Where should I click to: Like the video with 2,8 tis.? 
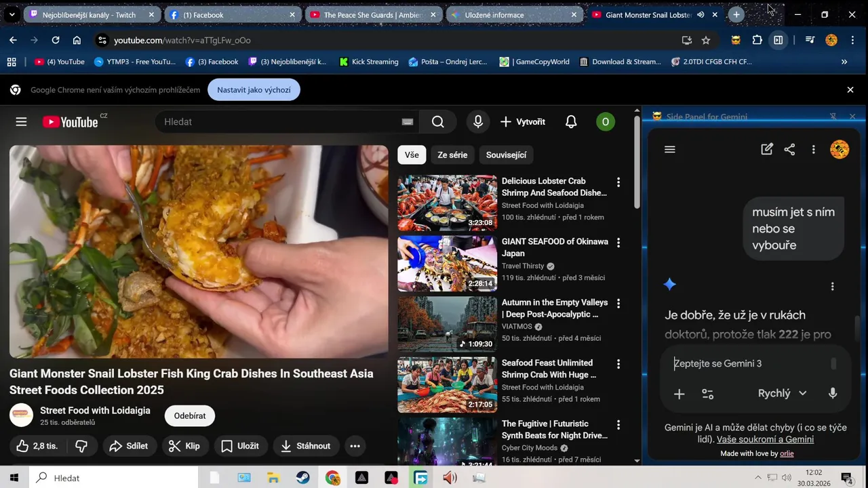point(38,446)
